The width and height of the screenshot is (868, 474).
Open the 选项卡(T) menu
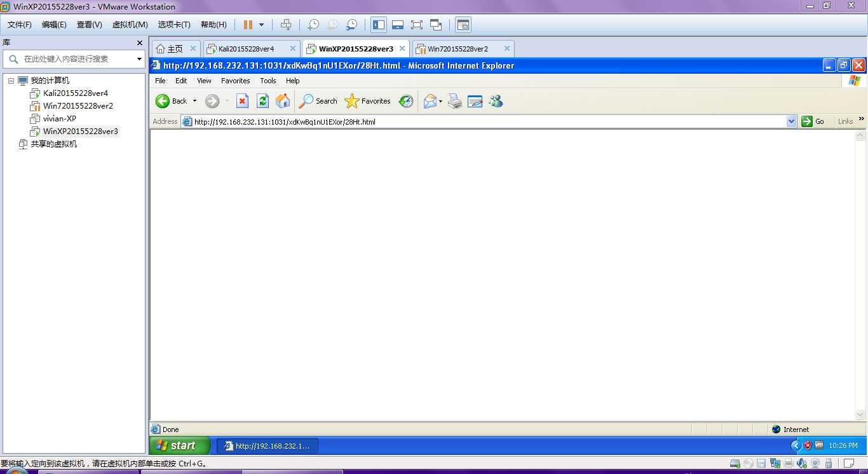(x=174, y=25)
